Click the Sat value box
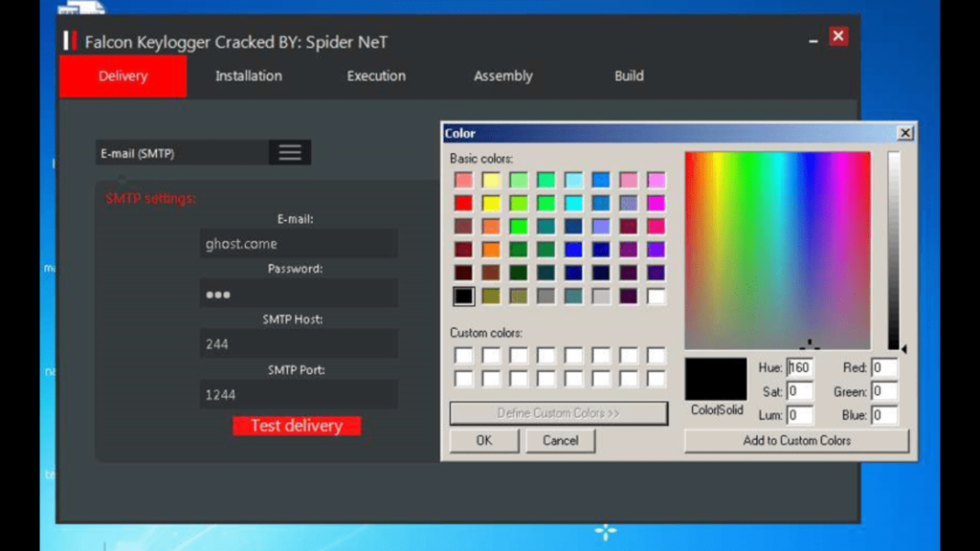Viewport: 980px width, 551px height. [799, 391]
